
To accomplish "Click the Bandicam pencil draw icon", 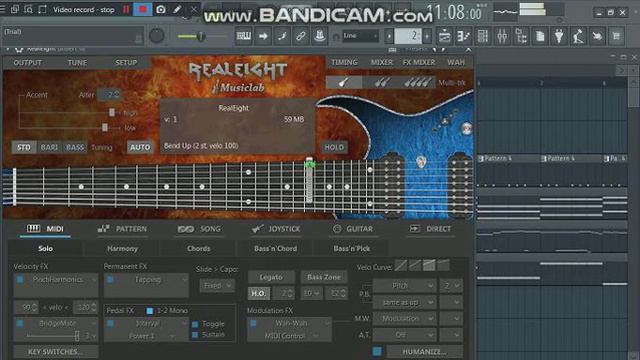I will (x=177, y=9).
